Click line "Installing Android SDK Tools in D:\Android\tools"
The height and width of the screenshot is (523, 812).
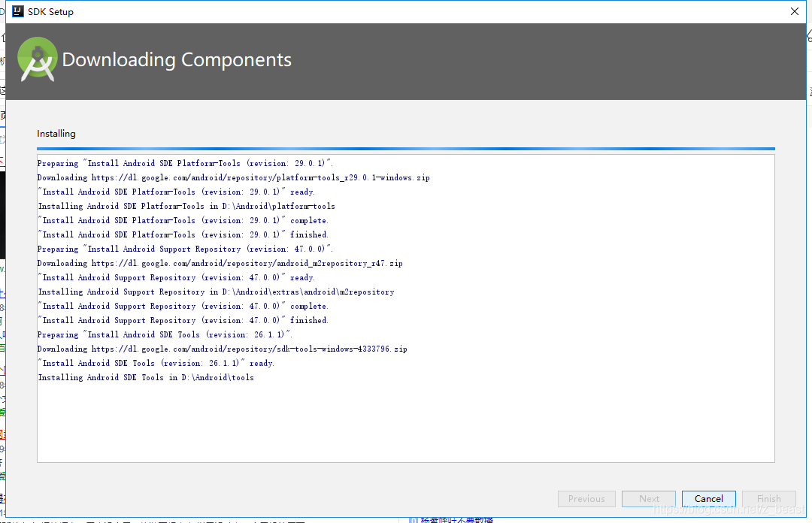[x=146, y=377]
